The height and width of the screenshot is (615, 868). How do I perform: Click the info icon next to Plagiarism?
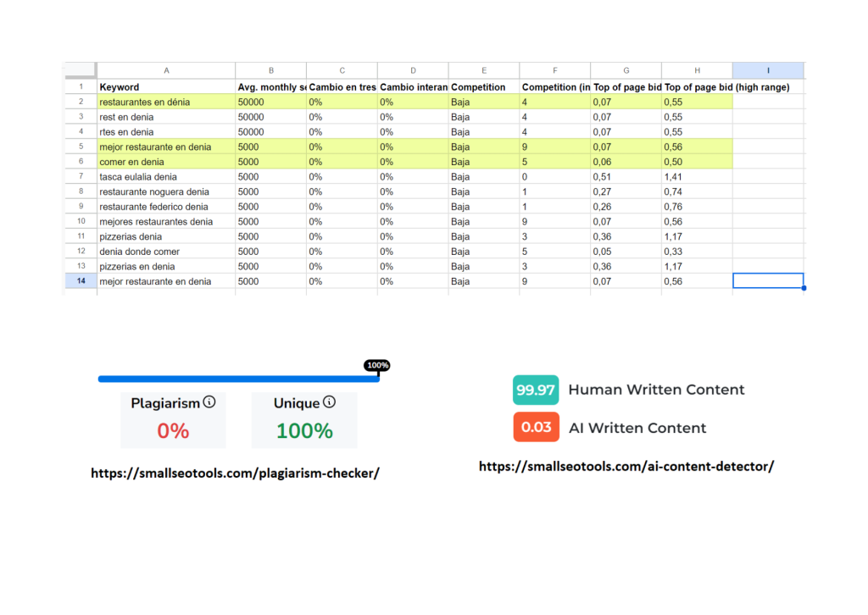209,402
